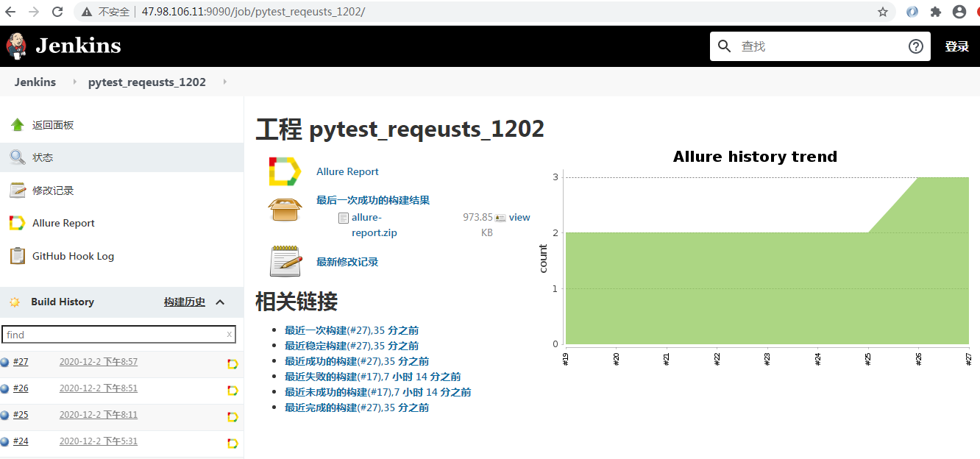Bookmark this page with the star icon

point(883,12)
